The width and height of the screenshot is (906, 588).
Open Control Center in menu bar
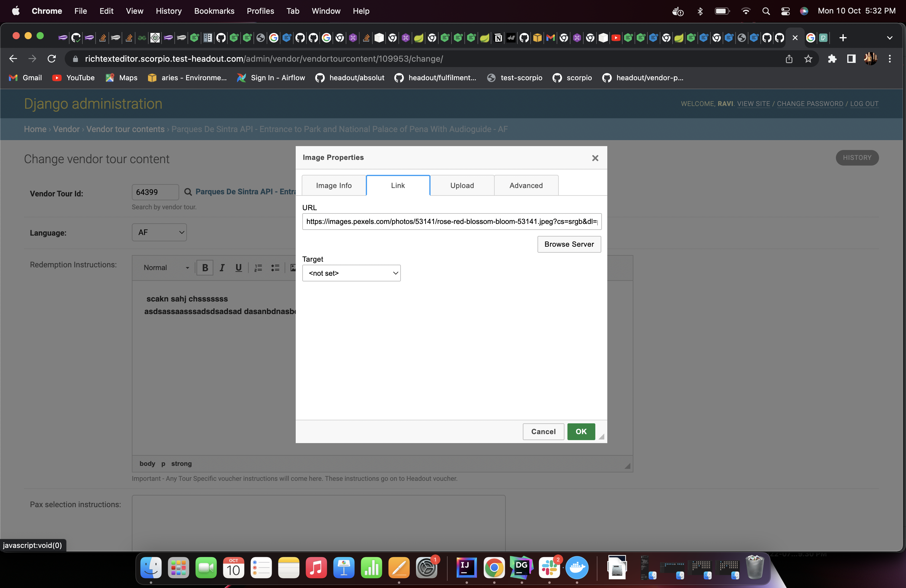(785, 11)
